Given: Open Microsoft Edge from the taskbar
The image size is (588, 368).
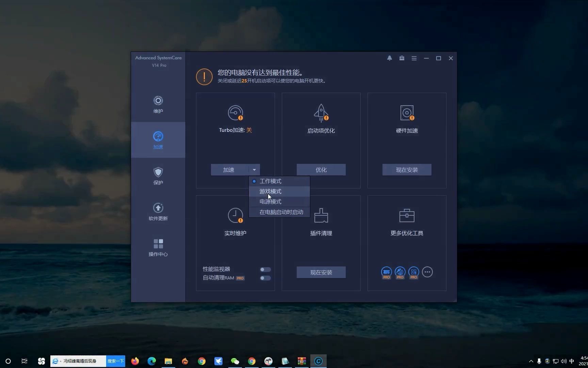Looking at the screenshot, I should [x=152, y=361].
